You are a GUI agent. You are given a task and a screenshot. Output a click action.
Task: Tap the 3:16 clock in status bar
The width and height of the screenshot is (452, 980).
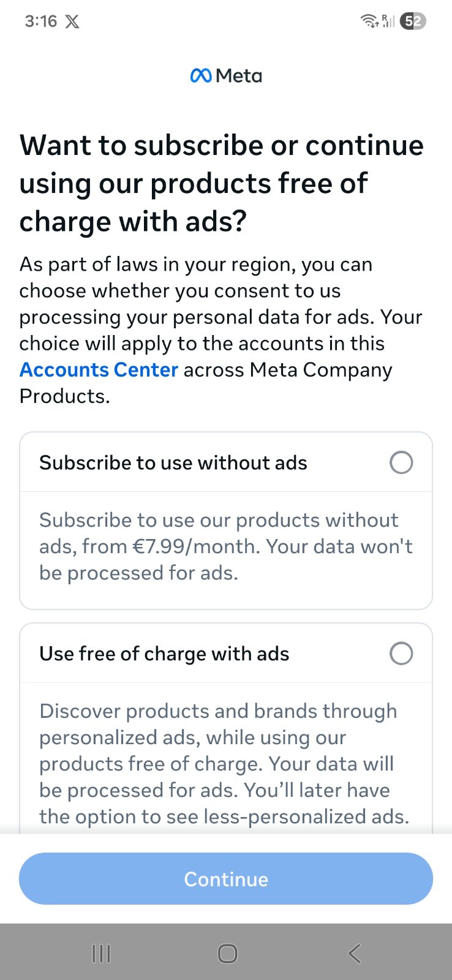40,21
